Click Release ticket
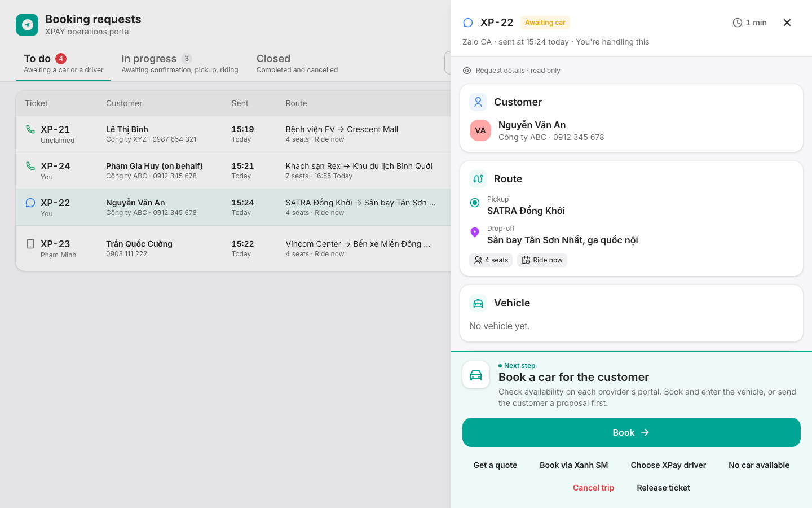Viewport: 812px width, 508px height. click(x=663, y=488)
